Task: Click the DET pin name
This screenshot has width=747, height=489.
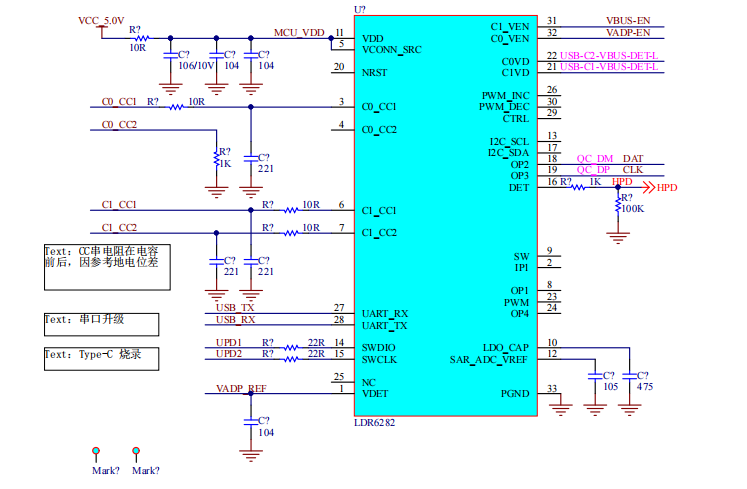Action: [519, 188]
